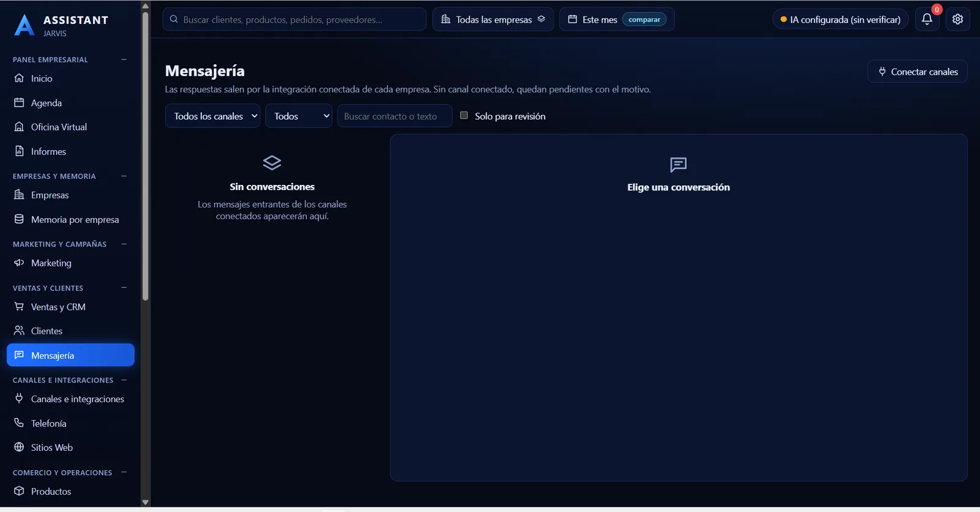Collapse the Ventas y Clientes section
This screenshot has width=980, height=512.
[x=124, y=288]
